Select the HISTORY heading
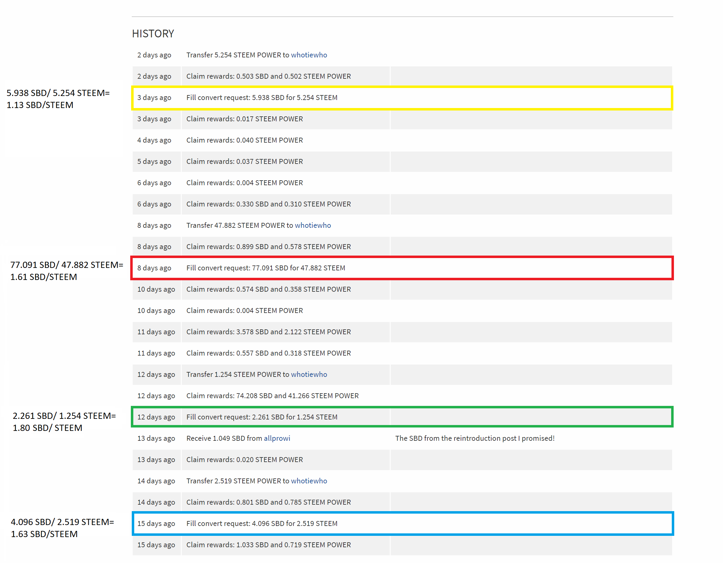Screen dimensions: 723x588 click(153, 34)
